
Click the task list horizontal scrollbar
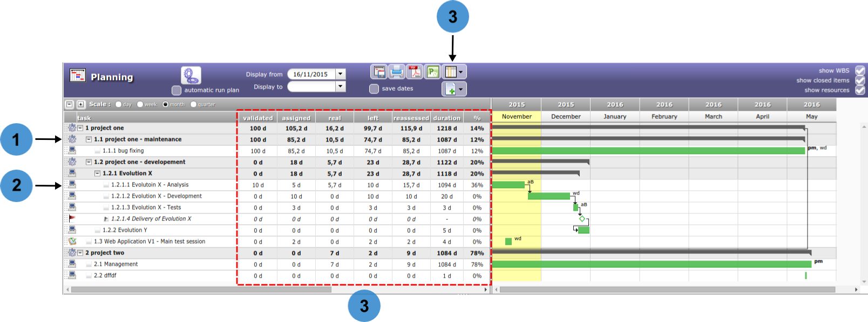201,290
